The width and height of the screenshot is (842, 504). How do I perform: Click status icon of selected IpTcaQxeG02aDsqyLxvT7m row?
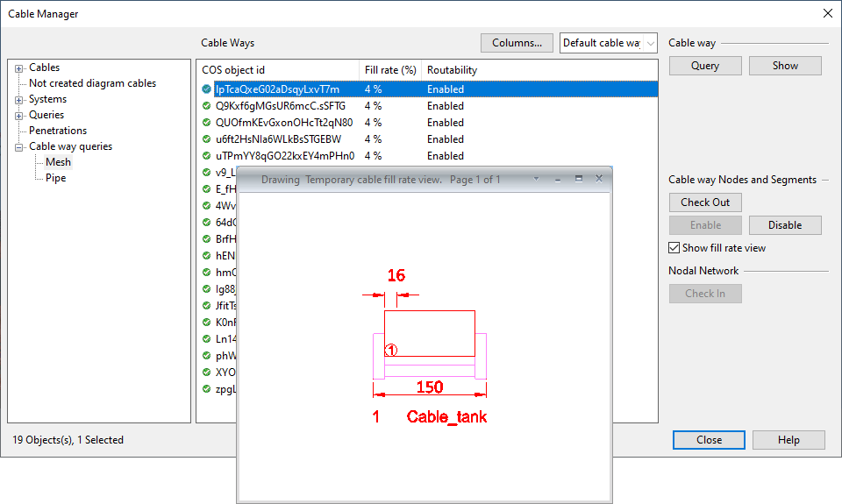[206, 89]
